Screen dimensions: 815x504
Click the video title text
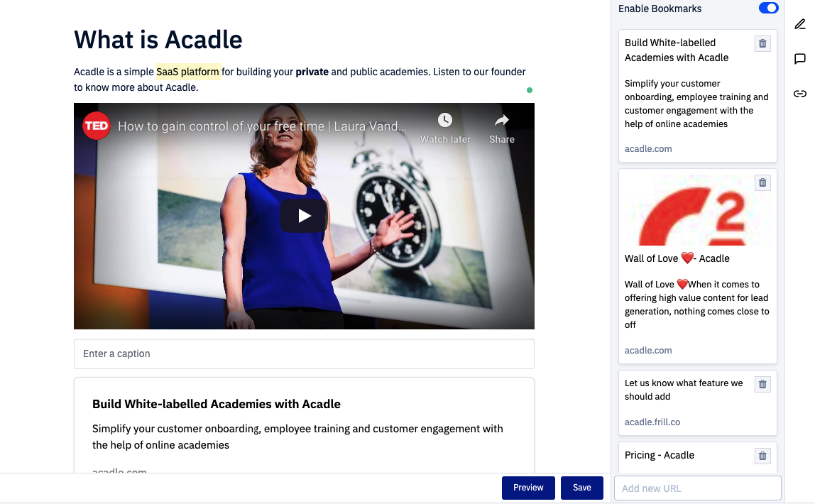point(262,126)
